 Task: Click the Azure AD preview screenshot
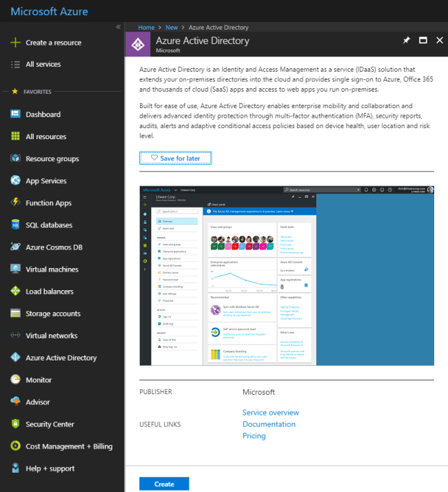coord(287,276)
